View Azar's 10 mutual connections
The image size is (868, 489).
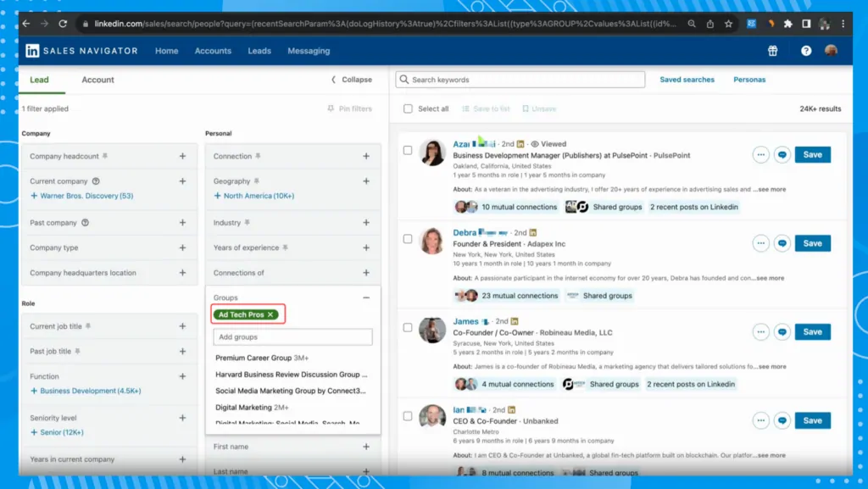click(x=506, y=207)
